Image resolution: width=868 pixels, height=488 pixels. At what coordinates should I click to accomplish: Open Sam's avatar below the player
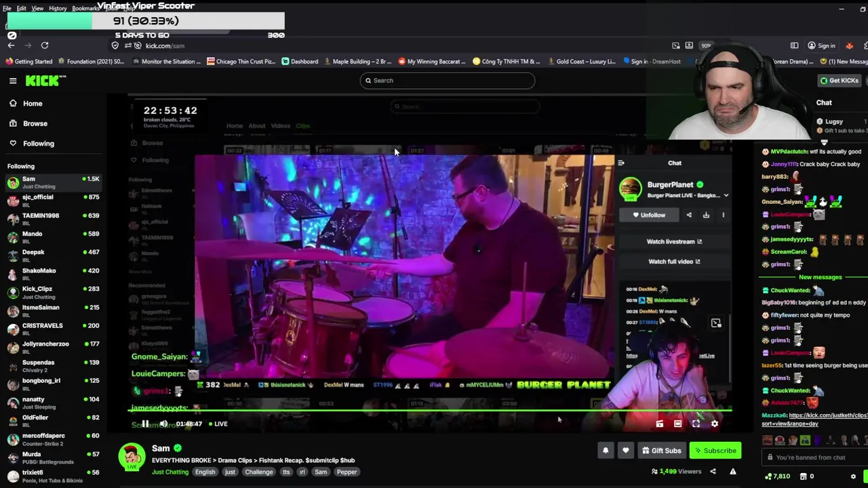click(x=132, y=457)
